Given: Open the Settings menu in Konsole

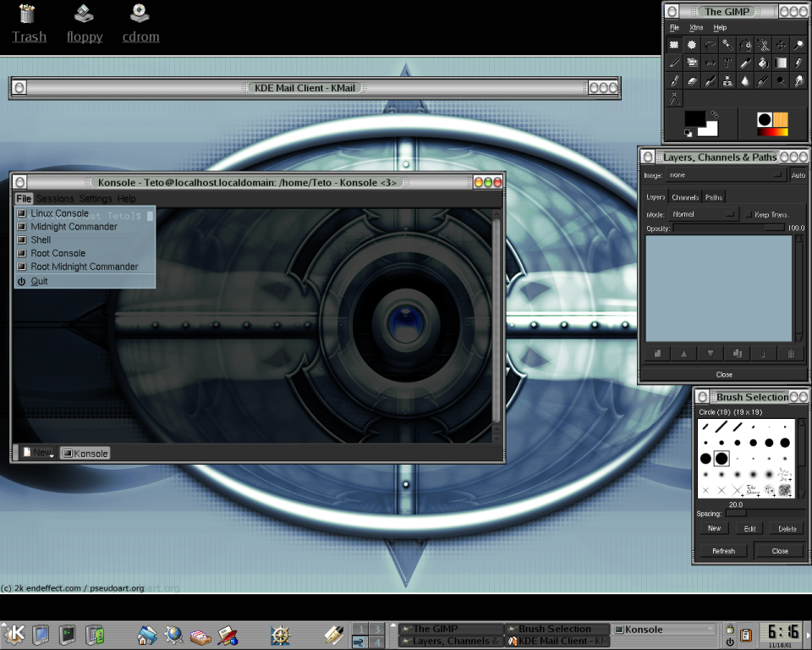Looking at the screenshot, I should click(96, 199).
